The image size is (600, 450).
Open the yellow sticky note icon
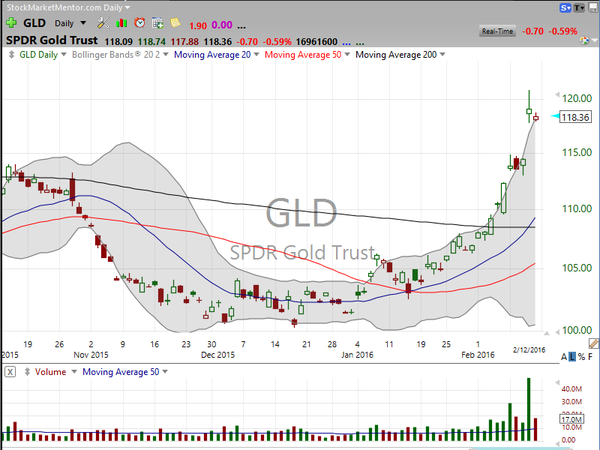point(175,23)
